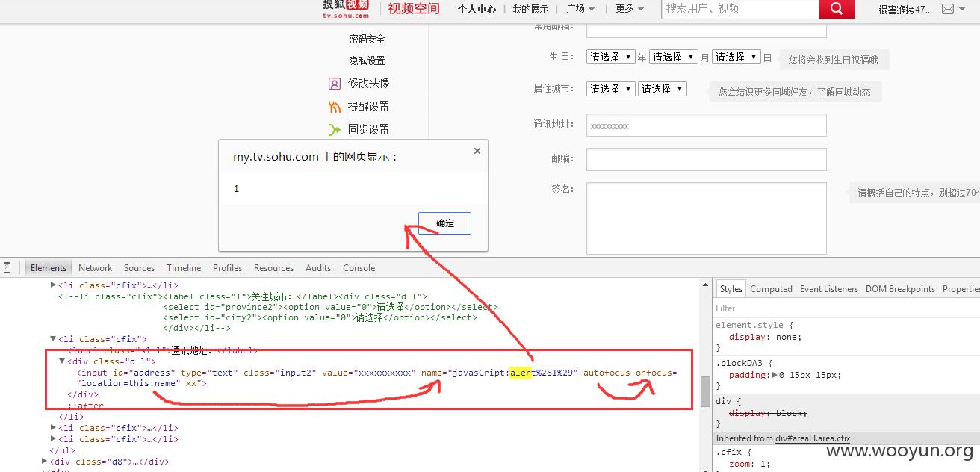Close the alert dialog with the X

477,151
